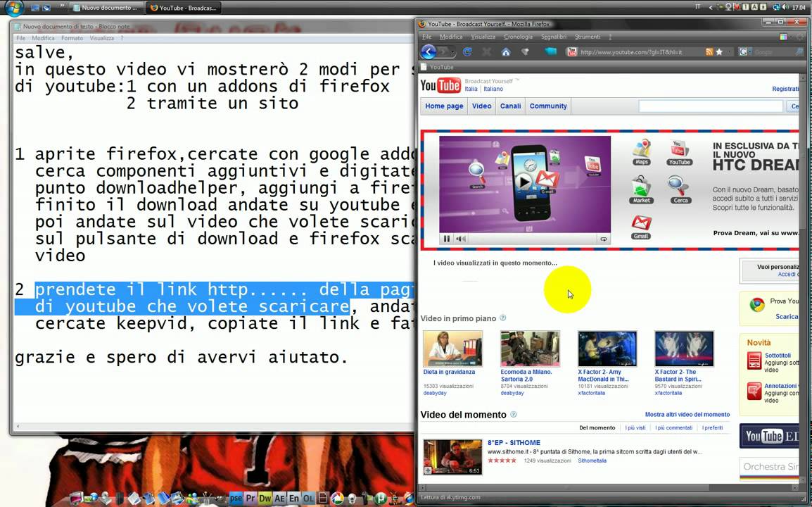Click the search magnifier in Firefox search box
This screenshot has width=812, height=507.
tap(799, 52)
